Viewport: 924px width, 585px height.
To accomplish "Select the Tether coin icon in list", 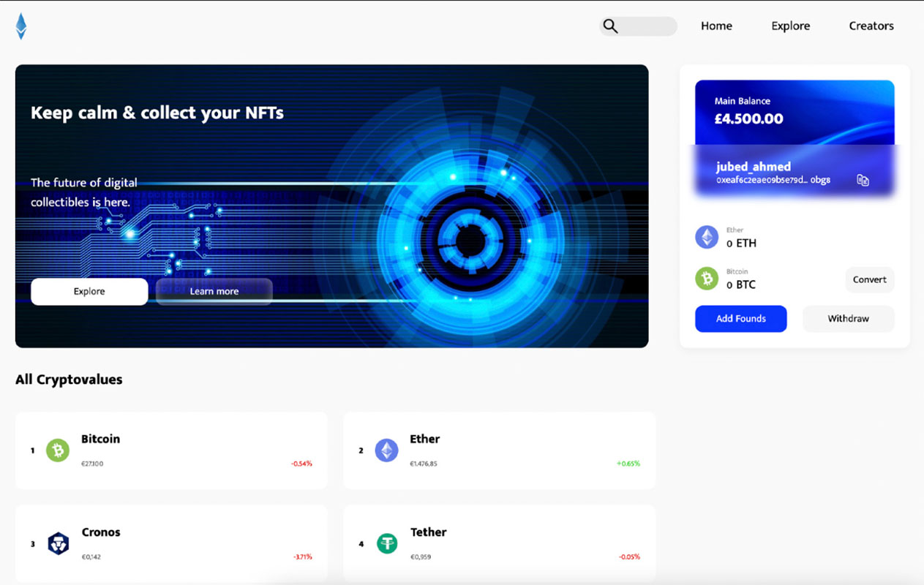I will point(387,543).
